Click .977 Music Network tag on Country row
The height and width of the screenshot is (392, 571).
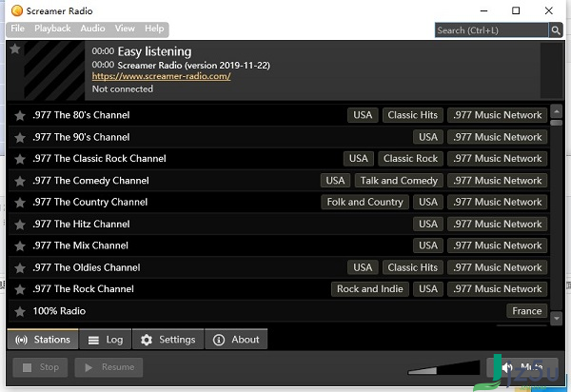497,202
